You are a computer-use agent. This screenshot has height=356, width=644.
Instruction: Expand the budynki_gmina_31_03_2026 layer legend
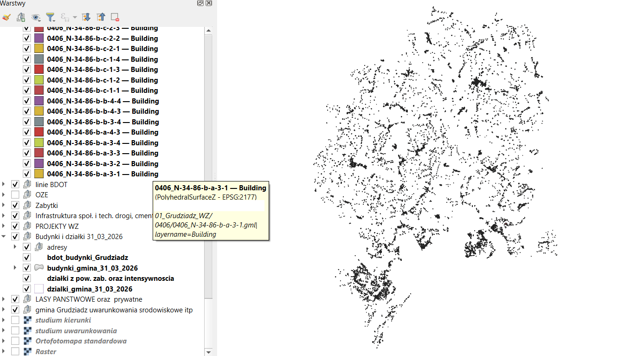pos(15,268)
